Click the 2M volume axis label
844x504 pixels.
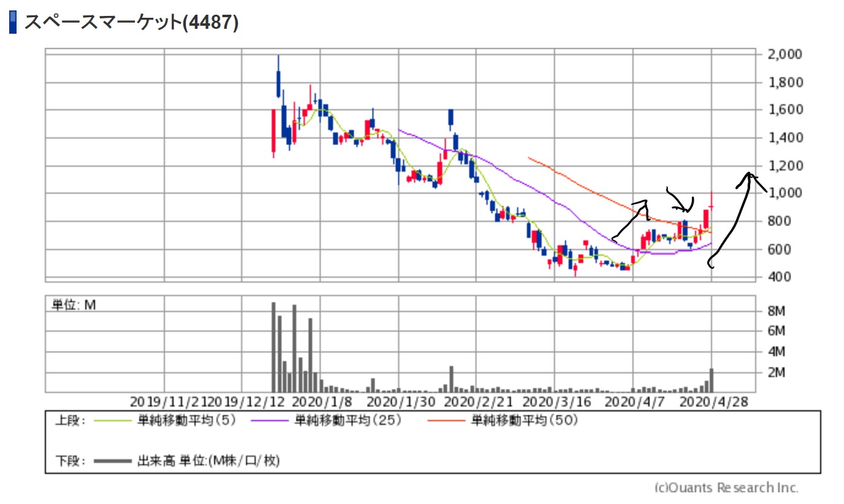pos(777,373)
